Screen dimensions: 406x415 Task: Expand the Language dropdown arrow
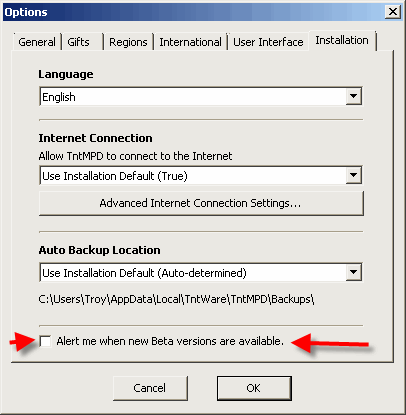pyautogui.click(x=353, y=97)
